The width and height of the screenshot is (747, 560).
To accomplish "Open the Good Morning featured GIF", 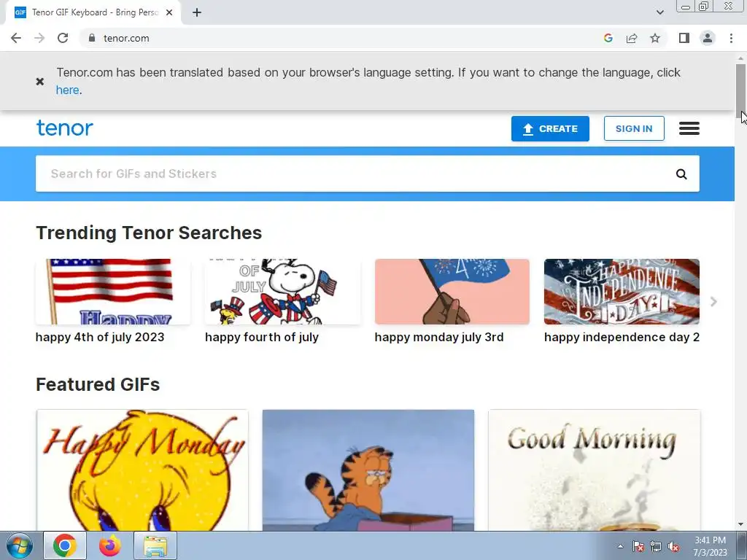I will click(x=594, y=470).
